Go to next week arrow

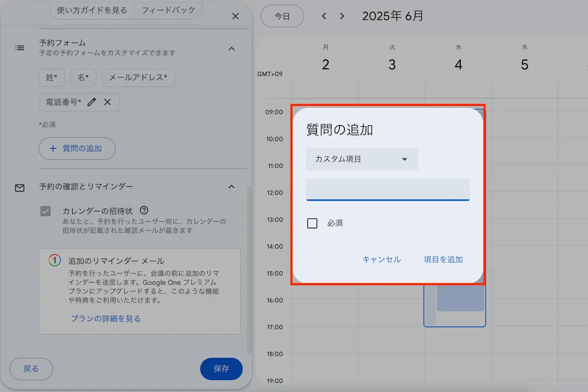(x=342, y=16)
